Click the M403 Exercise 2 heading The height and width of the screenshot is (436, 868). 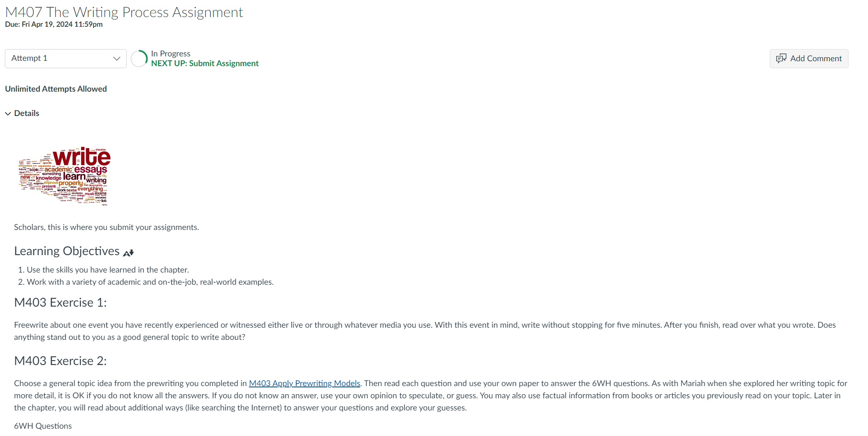[x=60, y=361]
